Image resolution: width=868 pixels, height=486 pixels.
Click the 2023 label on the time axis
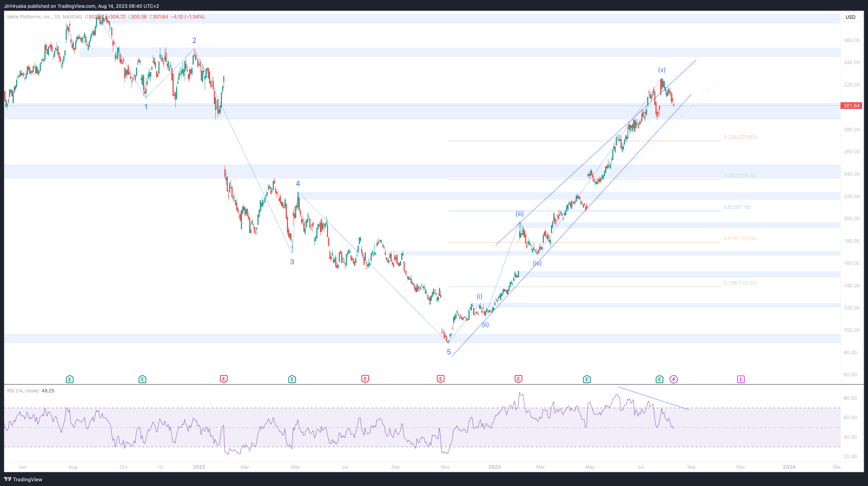click(494, 467)
